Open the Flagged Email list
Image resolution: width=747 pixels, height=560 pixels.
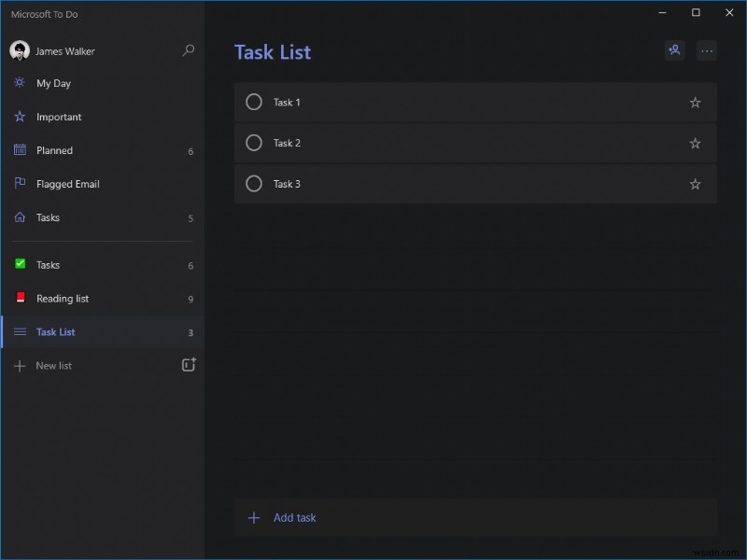click(x=67, y=184)
